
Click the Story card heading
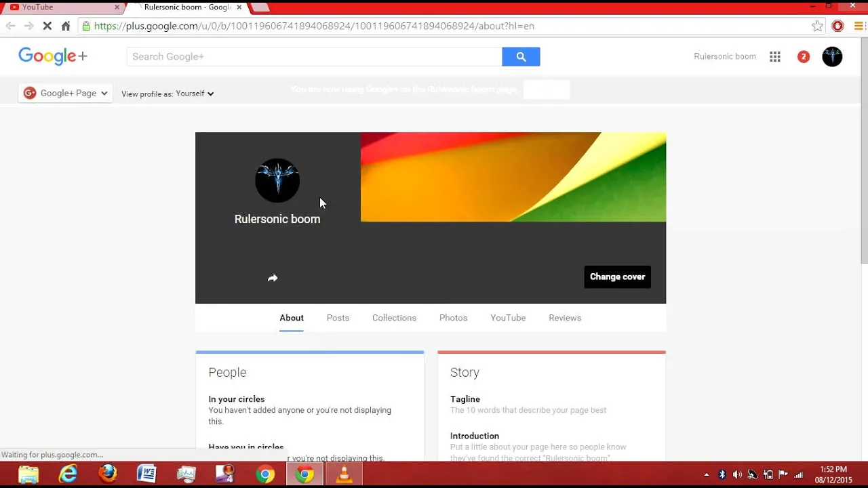pyautogui.click(x=465, y=372)
